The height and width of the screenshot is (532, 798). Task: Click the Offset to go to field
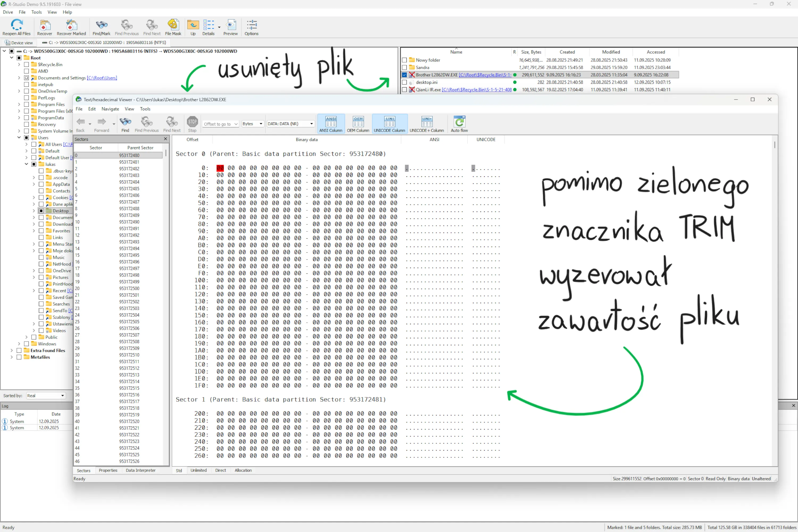pos(221,124)
